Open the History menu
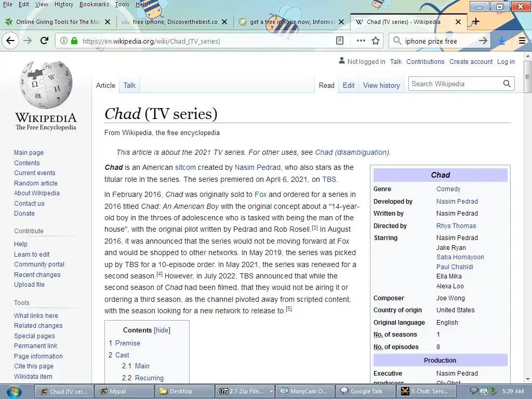This screenshot has width=532, height=399. 63,4
